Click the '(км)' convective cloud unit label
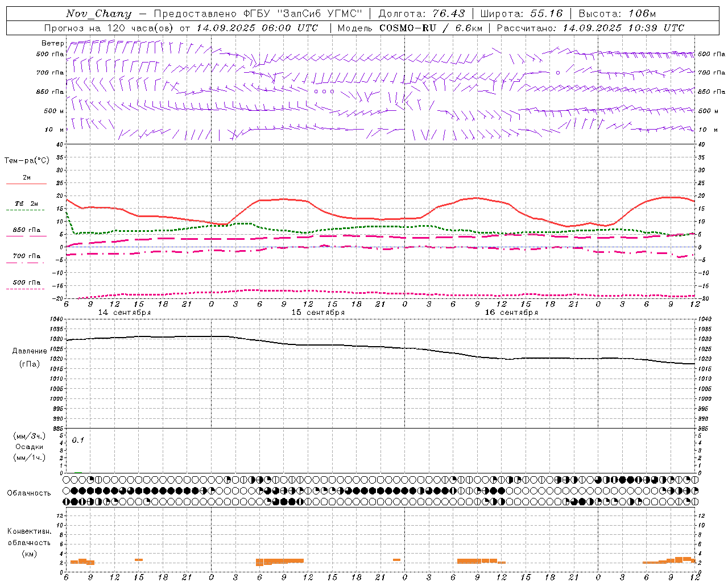The width and height of the screenshot is (728, 582). 29,554
